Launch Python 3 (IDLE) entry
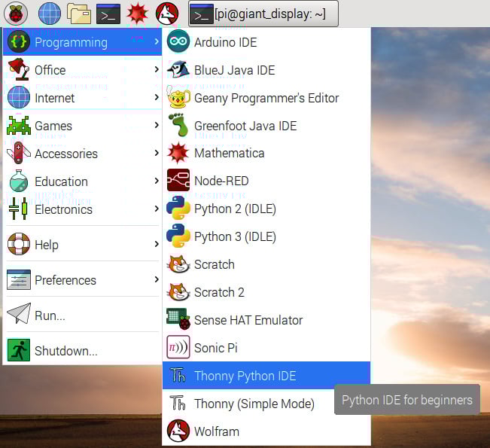The height and width of the screenshot is (448, 490). [266, 236]
